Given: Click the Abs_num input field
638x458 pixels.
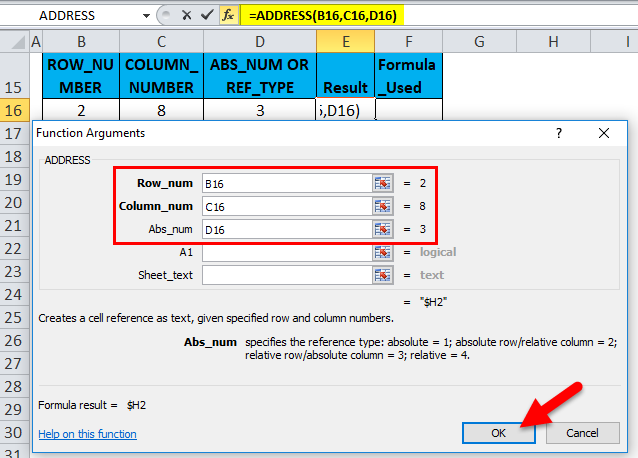Looking at the screenshot, I should (x=287, y=229).
